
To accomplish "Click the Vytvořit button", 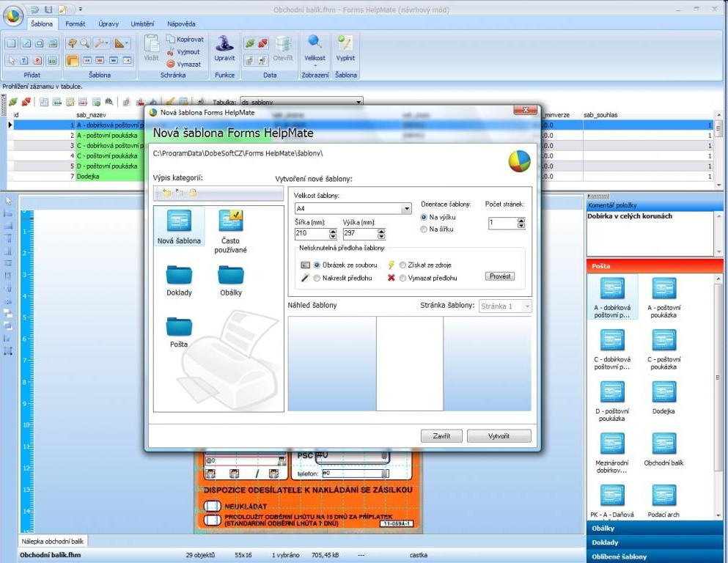I will [x=499, y=436].
